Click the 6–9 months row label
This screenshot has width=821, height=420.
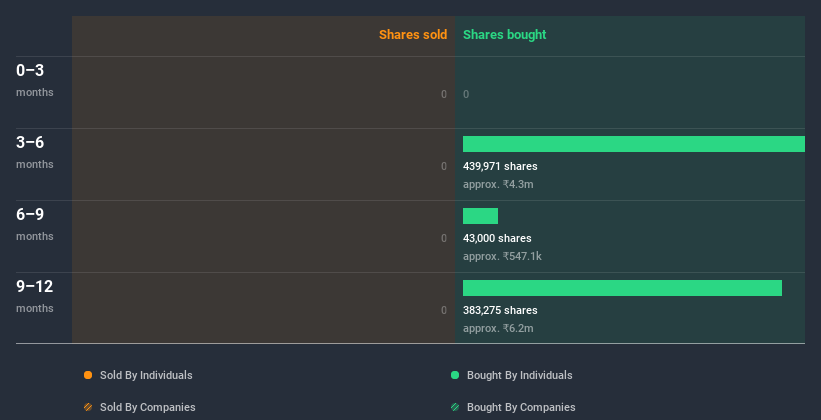[x=35, y=224]
